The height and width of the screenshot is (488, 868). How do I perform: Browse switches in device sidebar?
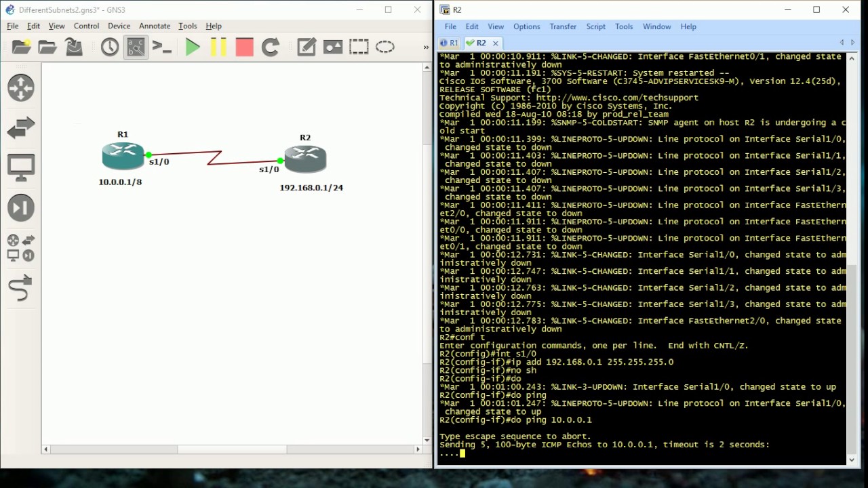(21, 128)
